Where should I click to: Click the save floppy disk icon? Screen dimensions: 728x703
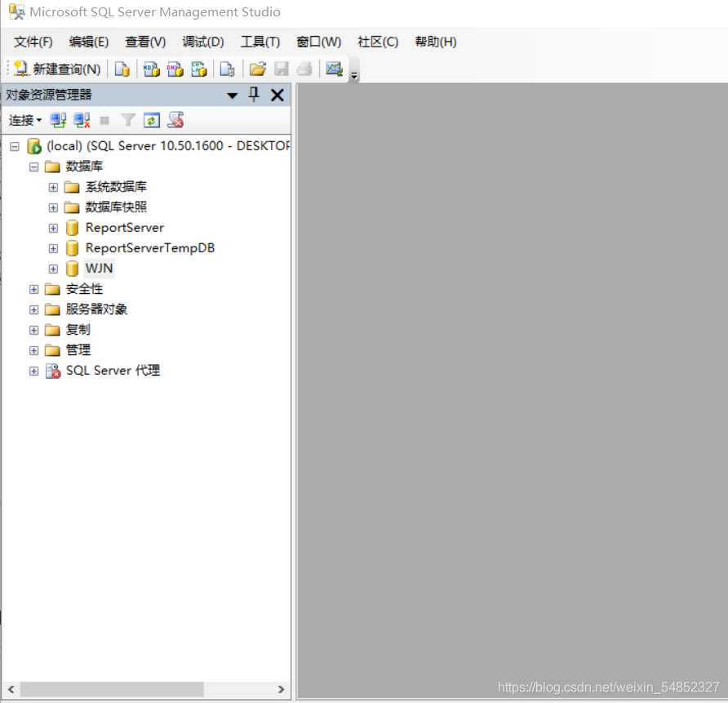click(282, 69)
